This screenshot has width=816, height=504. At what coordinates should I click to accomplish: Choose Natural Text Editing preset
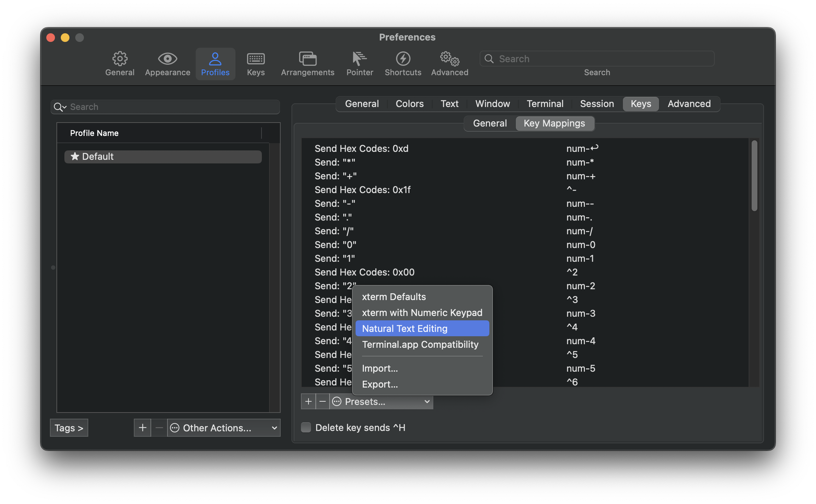point(422,329)
